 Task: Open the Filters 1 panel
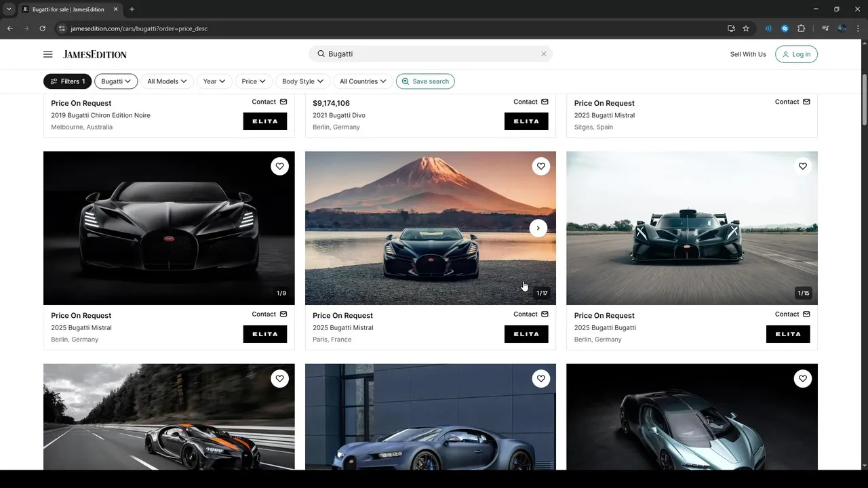[67, 81]
